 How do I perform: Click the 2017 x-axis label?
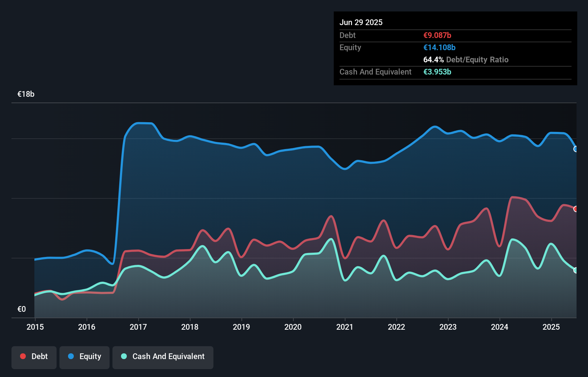[138, 327]
